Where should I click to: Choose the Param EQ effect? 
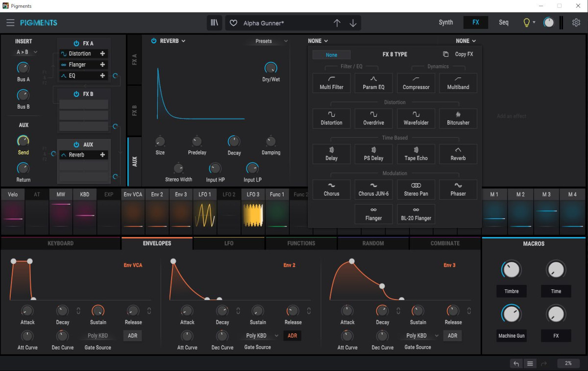(x=373, y=83)
